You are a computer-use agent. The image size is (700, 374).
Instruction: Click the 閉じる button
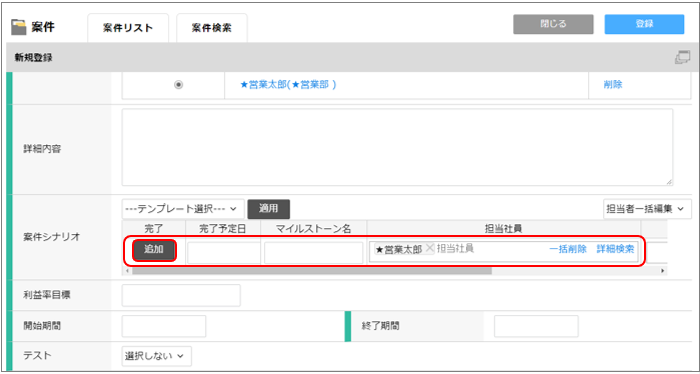pos(554,24)
